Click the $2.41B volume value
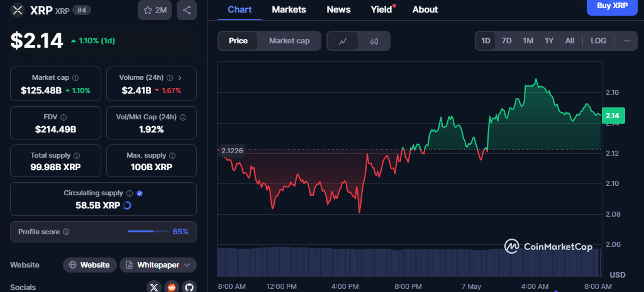Screen dimensions: 644x292 pyautogui.click(x=136, y=90)
